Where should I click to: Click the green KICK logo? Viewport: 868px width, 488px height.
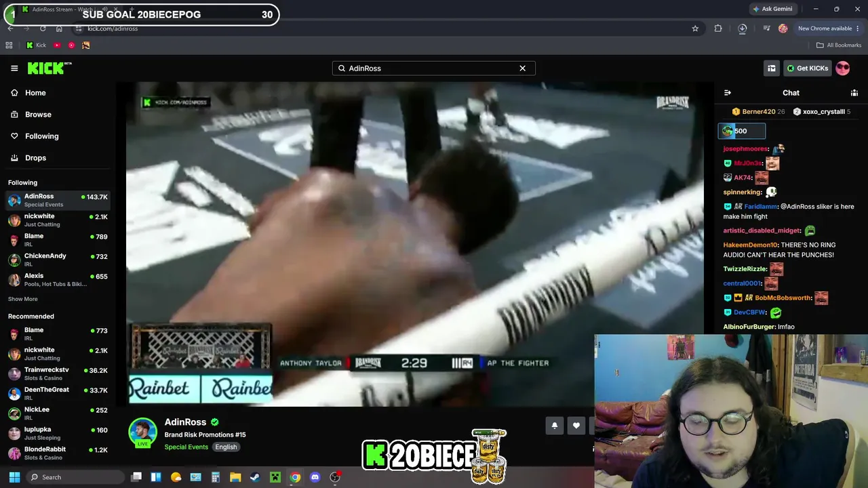click(x=50, y=68)
